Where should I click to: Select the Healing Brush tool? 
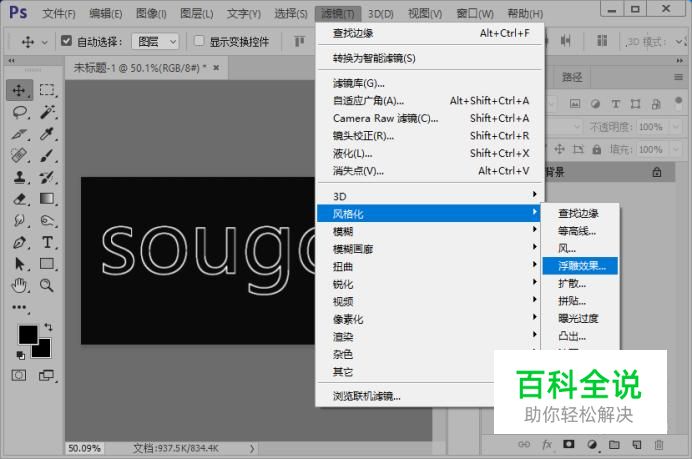pyautogui.click(x=19, y=155)
